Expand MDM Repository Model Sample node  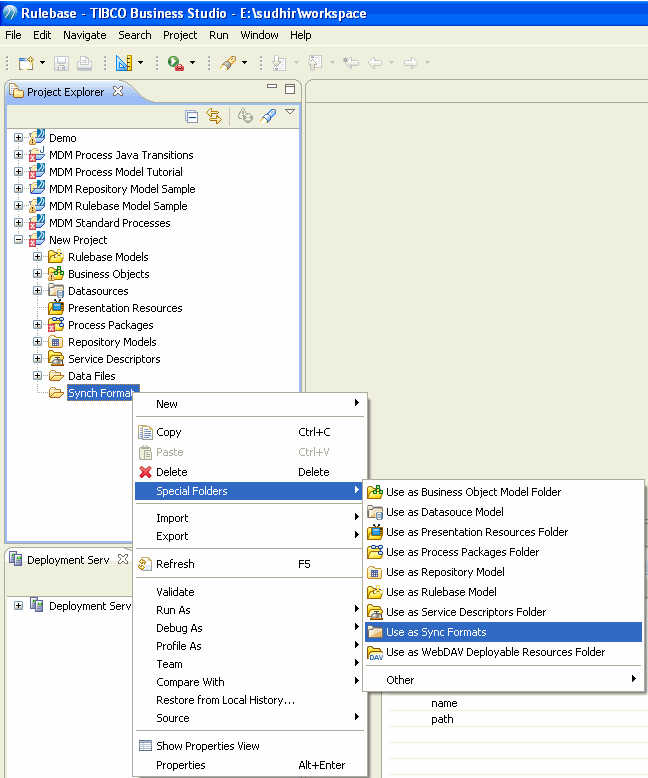18,189
